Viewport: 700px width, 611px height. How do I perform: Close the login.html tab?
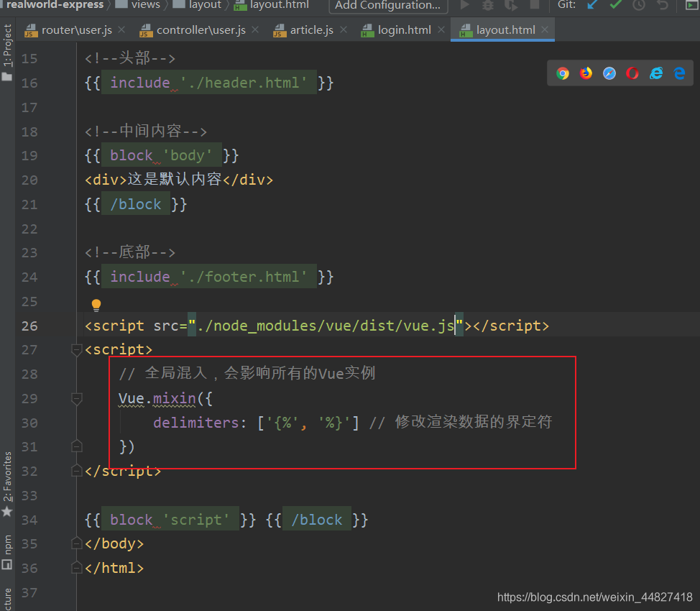(x=441, y=29)
